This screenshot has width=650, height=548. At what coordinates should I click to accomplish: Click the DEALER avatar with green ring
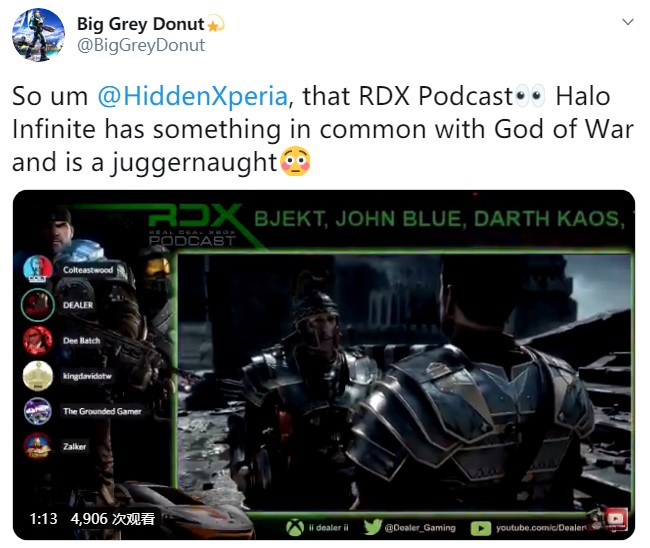pos(38,305)
